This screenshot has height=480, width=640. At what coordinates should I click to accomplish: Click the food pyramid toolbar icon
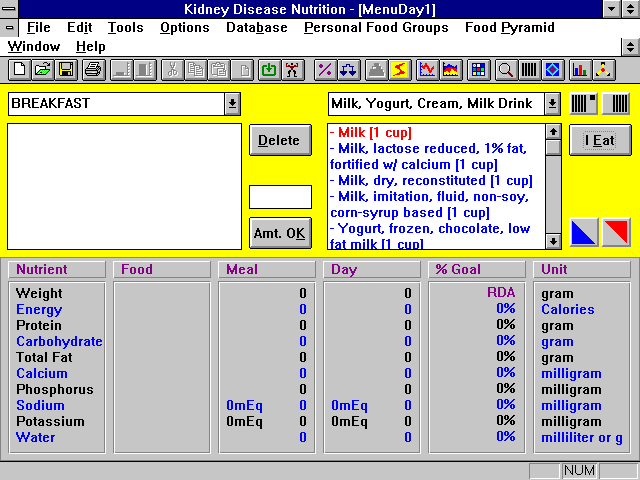point(603,69)
